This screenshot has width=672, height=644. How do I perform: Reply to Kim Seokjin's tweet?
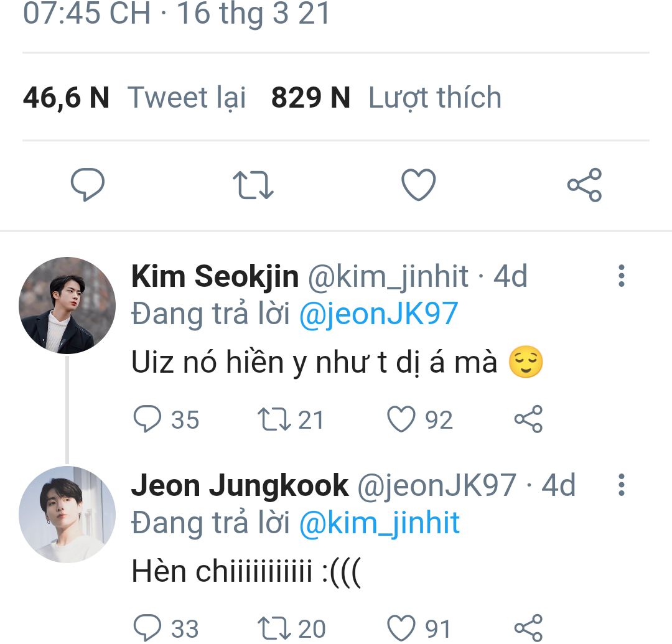(148, 420)
